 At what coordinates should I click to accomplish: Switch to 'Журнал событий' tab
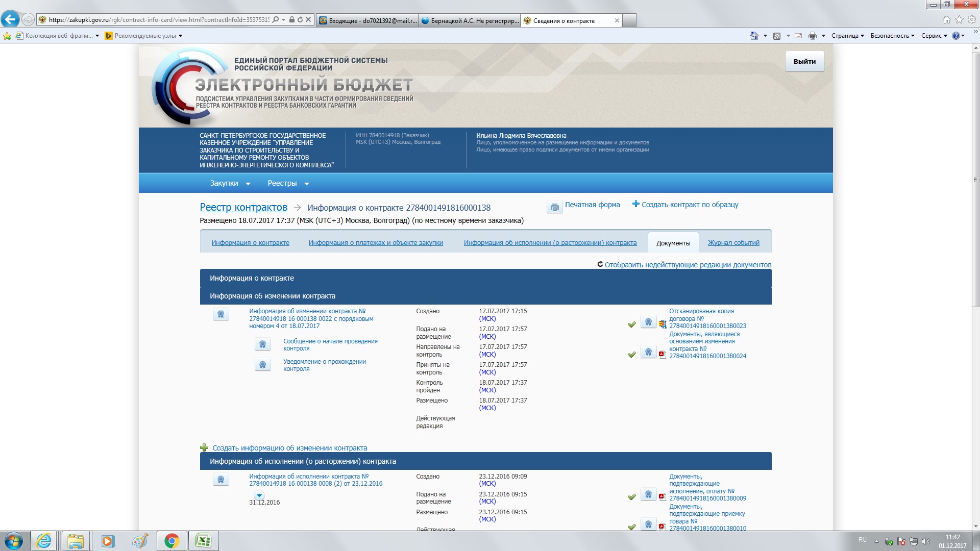click(733, 243)
